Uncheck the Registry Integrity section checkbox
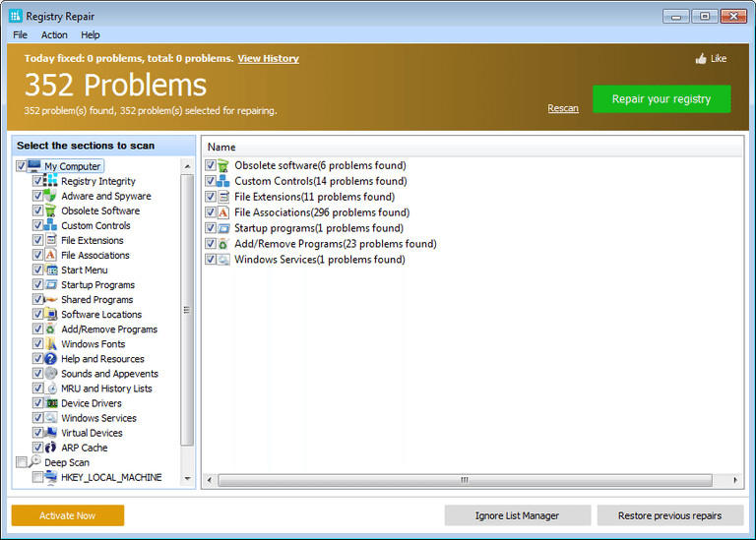756x540 pixels. point(37,181)
